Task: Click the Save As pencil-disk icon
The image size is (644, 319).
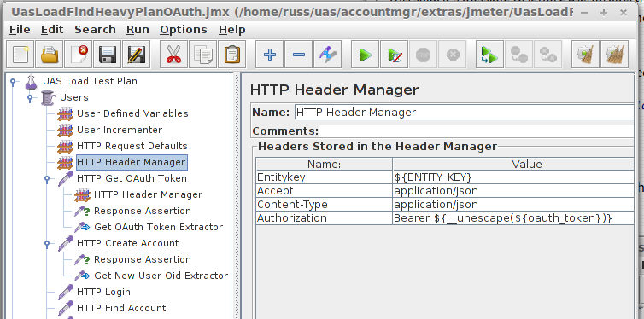Action: pos(137,54)
